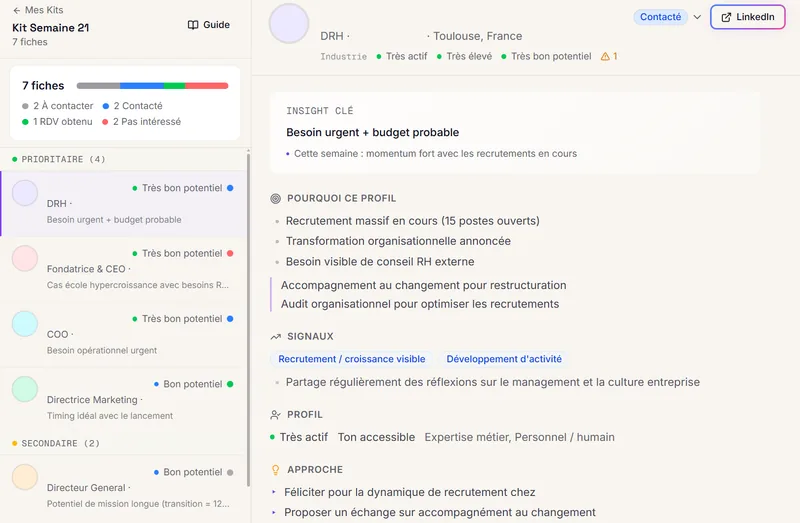Filter by 2 À contacter
The height and width of the screenshot is (523, 800).
[58, 106]
